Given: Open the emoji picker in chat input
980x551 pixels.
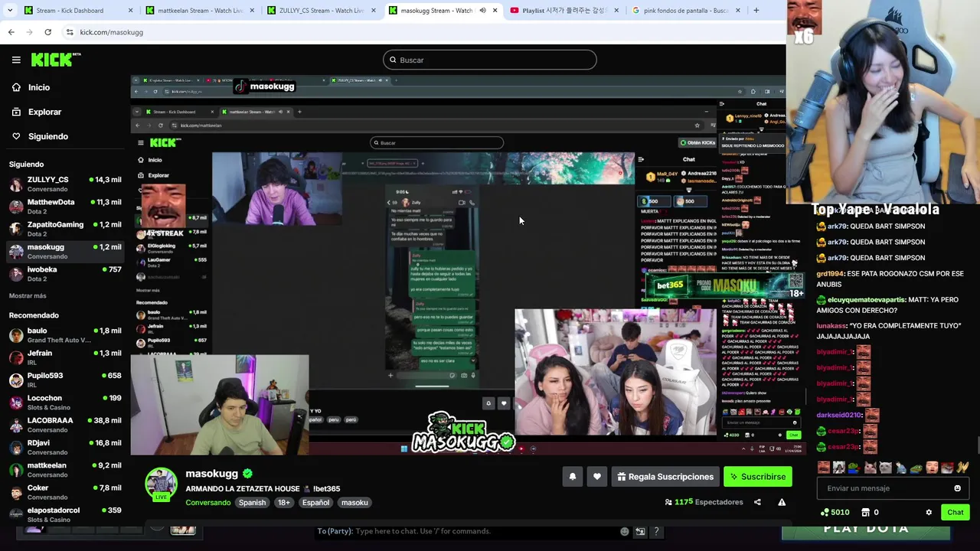Looking at the screenshot, I should coord(957,488).
